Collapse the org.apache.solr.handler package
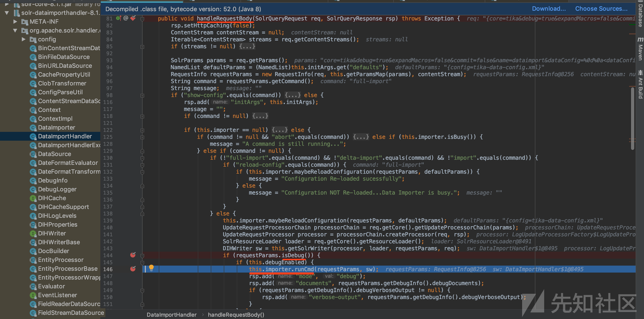Screen dimensions: 644x319 coord(15,30)
